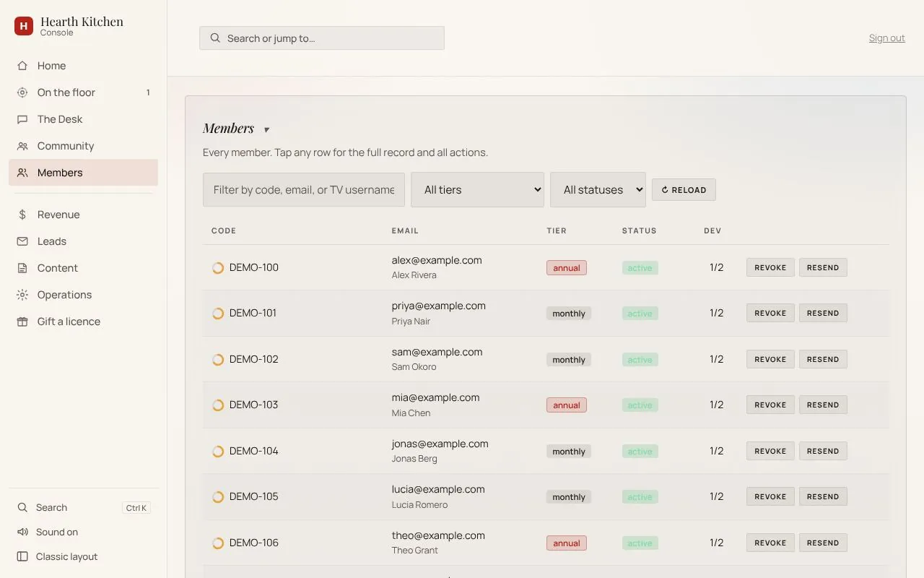Focus the Filter by code or email field
Image resolution: width=924 pixels, height=578 pixels.
click(x=304, y=189)
